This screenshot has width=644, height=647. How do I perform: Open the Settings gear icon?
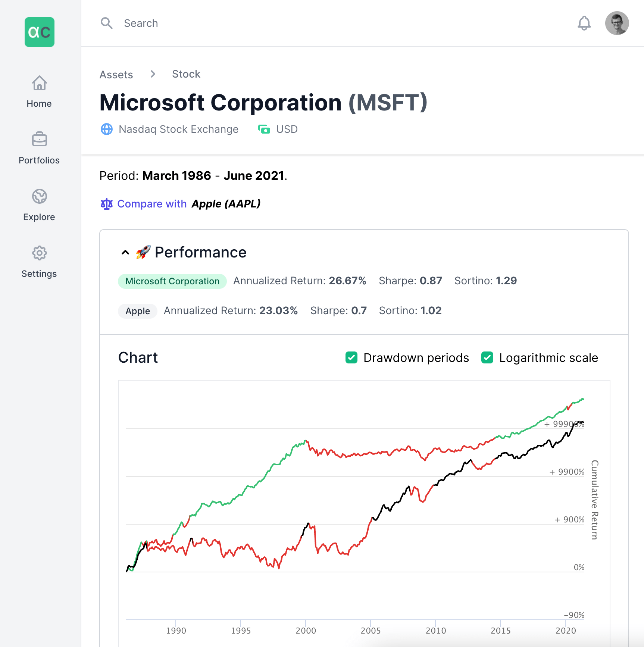point(39,253)
